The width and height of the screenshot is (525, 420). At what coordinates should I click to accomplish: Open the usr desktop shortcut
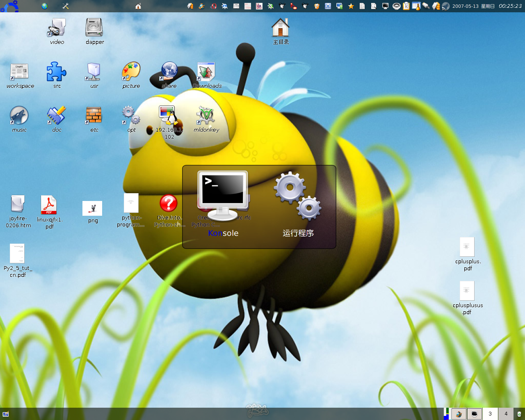pyautogui.click(x=94, y=76)
